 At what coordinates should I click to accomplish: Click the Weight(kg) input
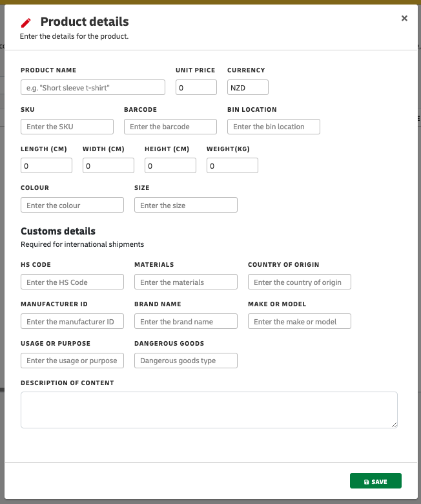232,165
